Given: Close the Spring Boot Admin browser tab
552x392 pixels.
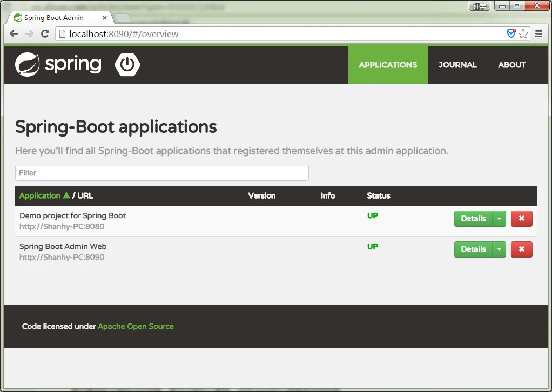Looking at the screenshot, I should tap(105, 18).
